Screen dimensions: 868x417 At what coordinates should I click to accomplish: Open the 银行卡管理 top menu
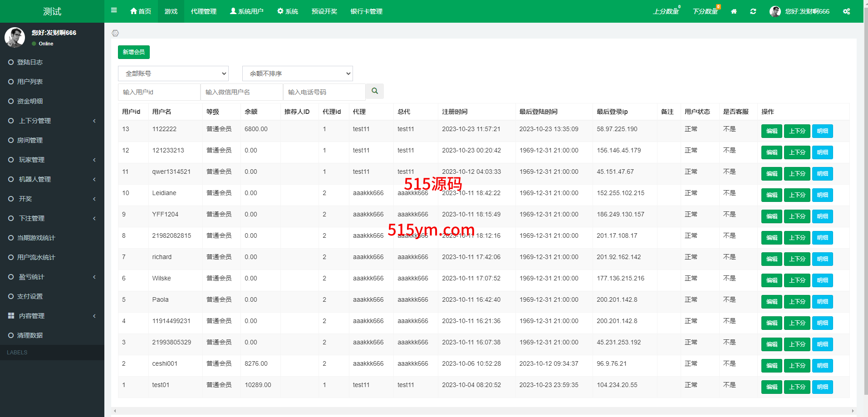coord(367,11)
